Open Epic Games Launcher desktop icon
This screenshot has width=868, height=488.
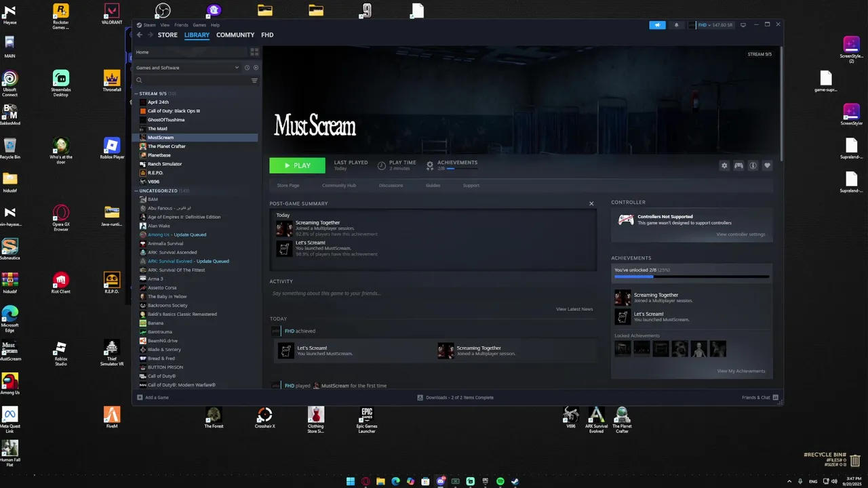pyautogui.click(x=367, y=420)
